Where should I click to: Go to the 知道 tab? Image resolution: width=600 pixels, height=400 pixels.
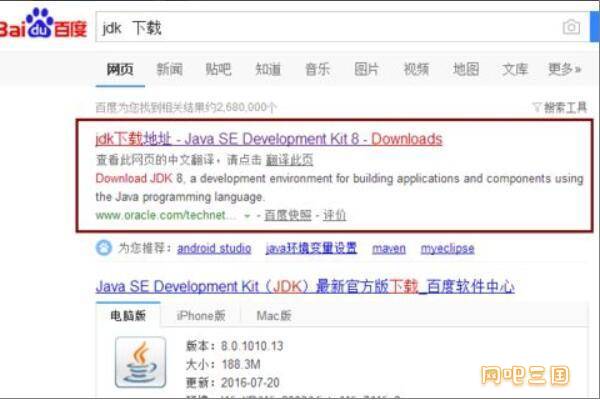click(268, 69)
